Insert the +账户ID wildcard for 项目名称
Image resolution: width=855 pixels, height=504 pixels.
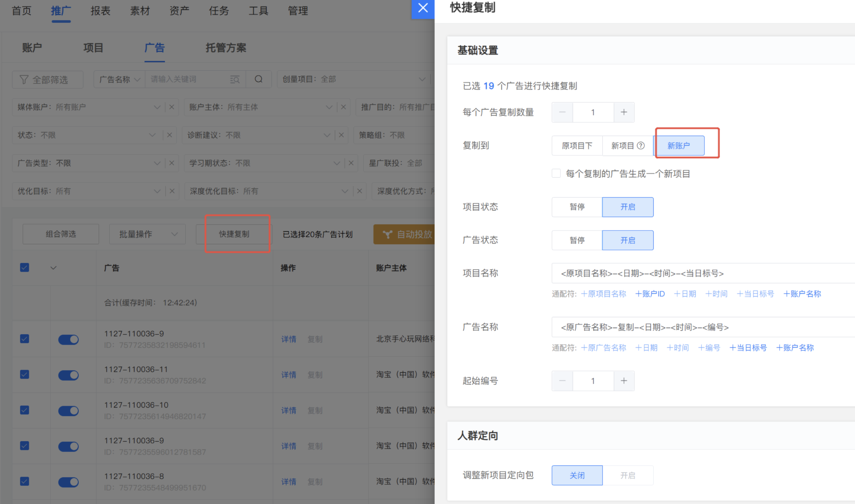[x=650, y=294]
